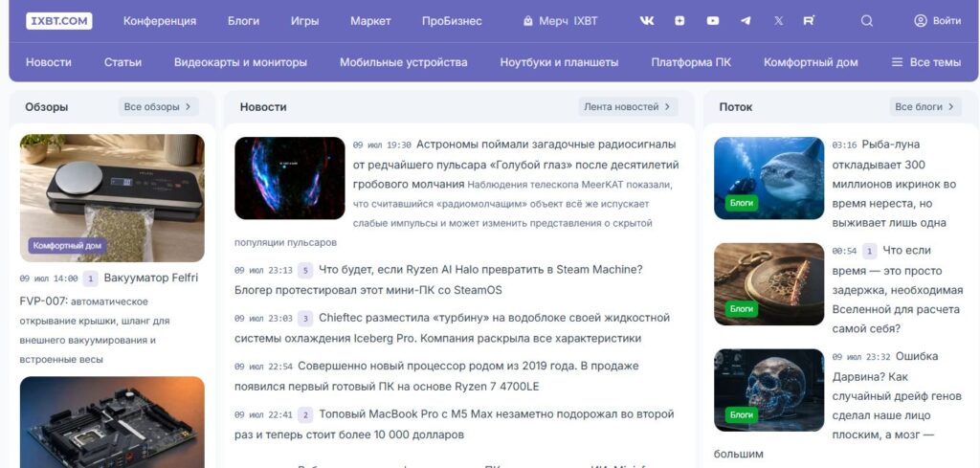The height and width of the screenshot is (468, 980).
Task: Open the pulsar nebula news thumbnail
Action: point(289,178)
